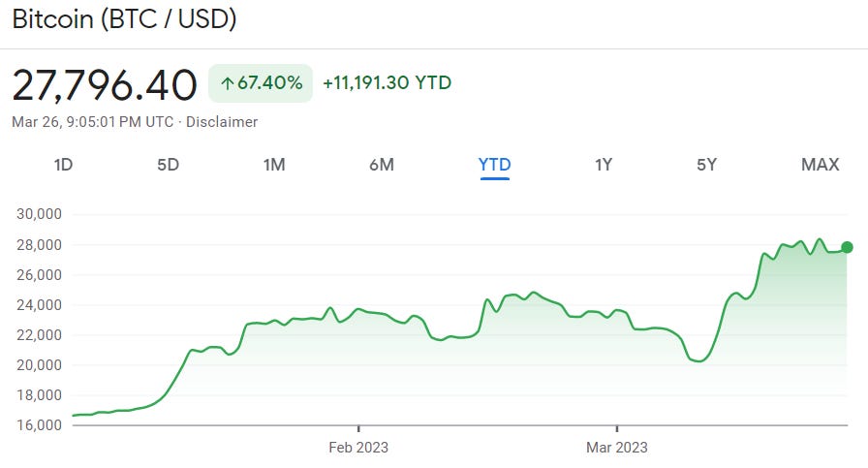The width and height of the screenshot is (868, 468).
Task: Click the Mar 26, 9:05:01 PM UTC timestamp
Action: [93, 122]
